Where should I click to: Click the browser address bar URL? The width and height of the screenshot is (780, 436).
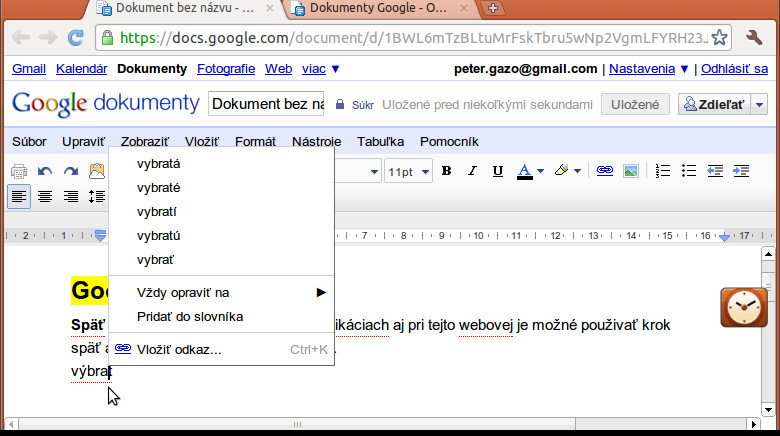point(414,38)
